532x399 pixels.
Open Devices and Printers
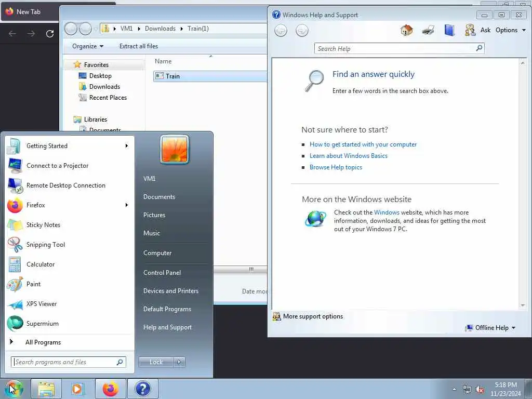pyautogui.click(x=170, y=291)
